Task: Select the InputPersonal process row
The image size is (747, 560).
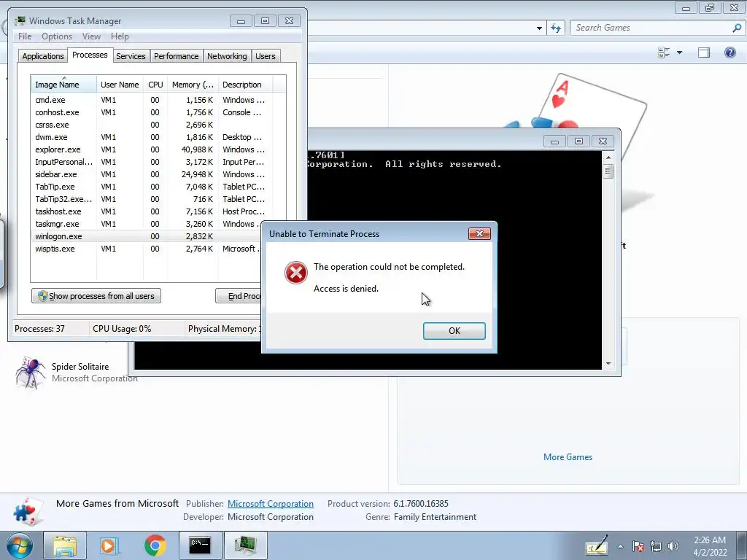Action: (150, 162)
